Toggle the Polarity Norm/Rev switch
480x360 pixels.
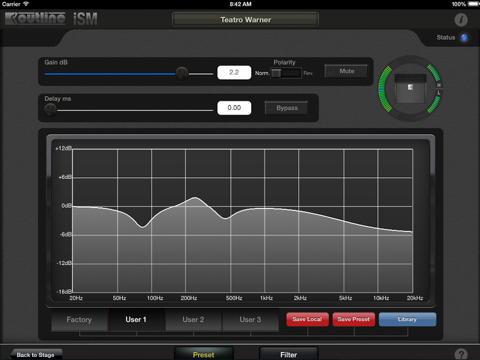(x=286, y=73)
